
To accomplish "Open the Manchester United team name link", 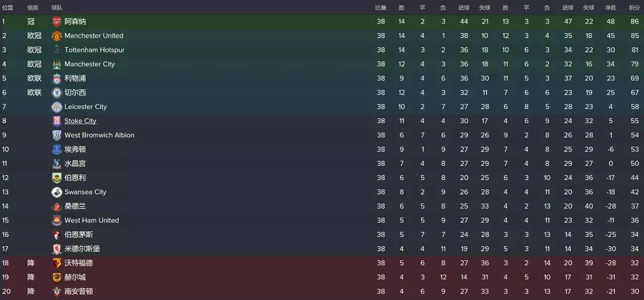I will click(94, 36).
